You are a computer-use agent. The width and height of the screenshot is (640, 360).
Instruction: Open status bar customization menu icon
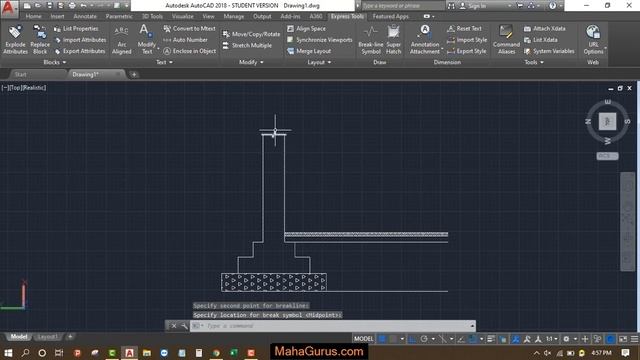pyautogui.click(x=635, y=339)
